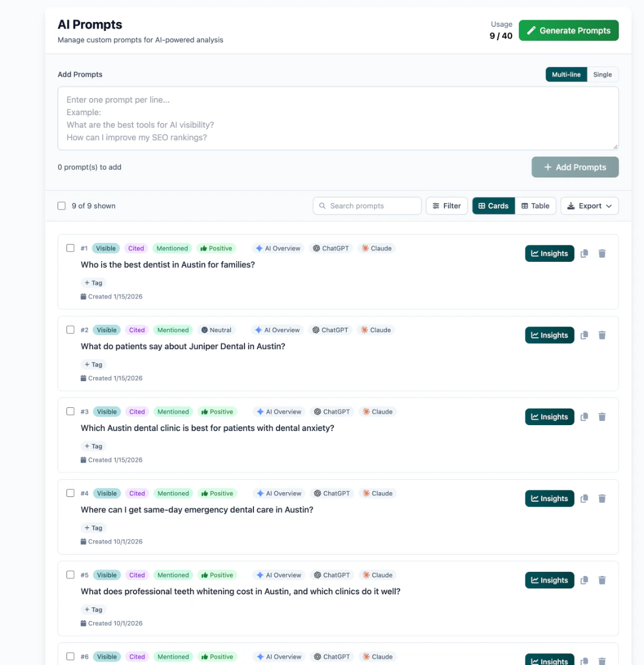
Task: Add a tag to prompt #4
Action: tap(93, 528)
